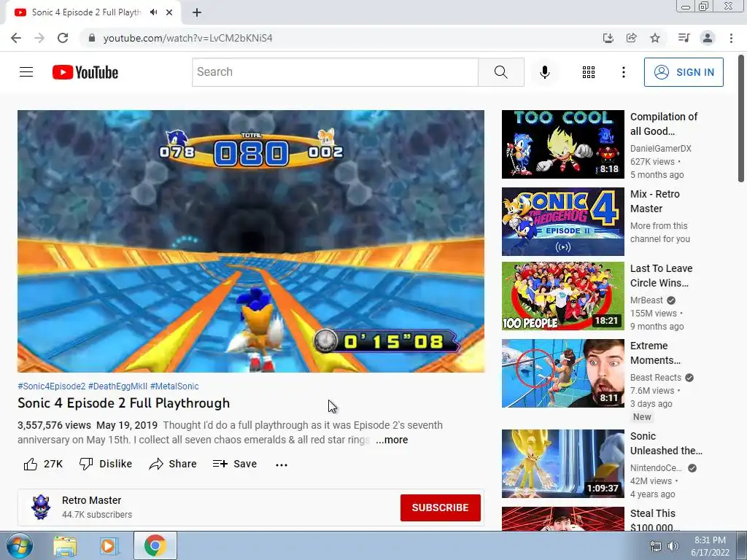Open system volume icon in tray
The width and height of the screenshot is (747, 560).
(673, 546)
